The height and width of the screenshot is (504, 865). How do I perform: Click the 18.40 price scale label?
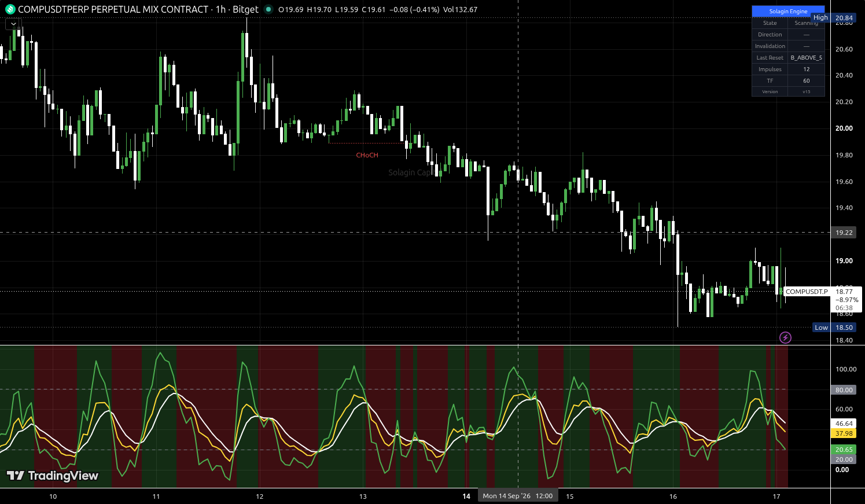click(844, 340)
